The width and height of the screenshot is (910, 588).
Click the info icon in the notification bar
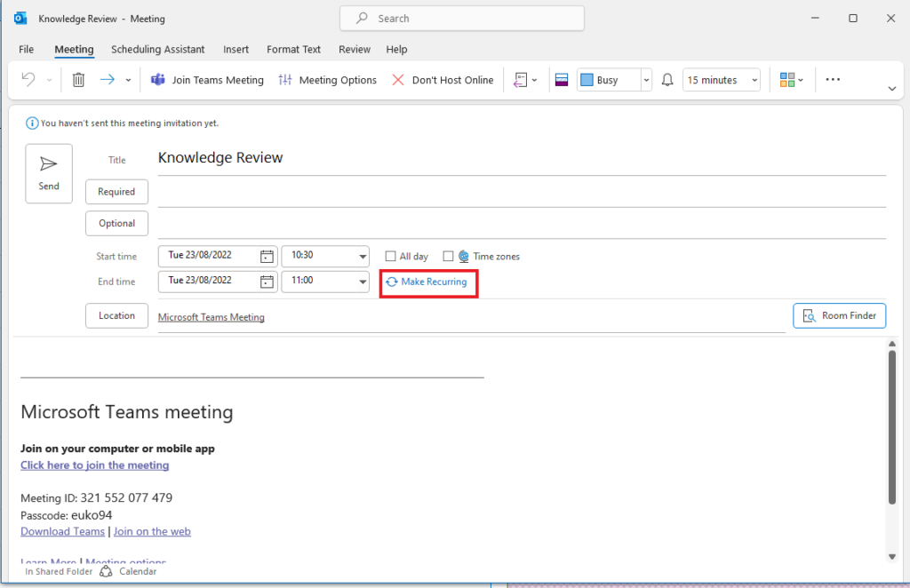point(32,123)
